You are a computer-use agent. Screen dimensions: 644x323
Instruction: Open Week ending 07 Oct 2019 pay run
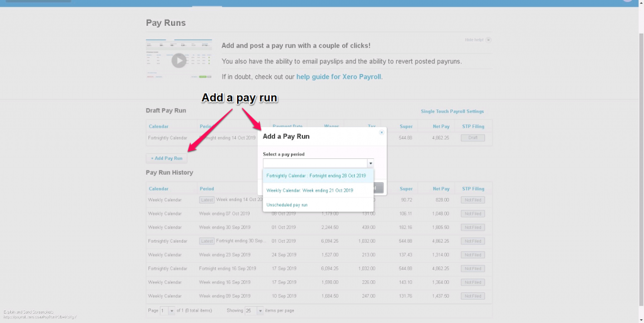pos(225,214)
